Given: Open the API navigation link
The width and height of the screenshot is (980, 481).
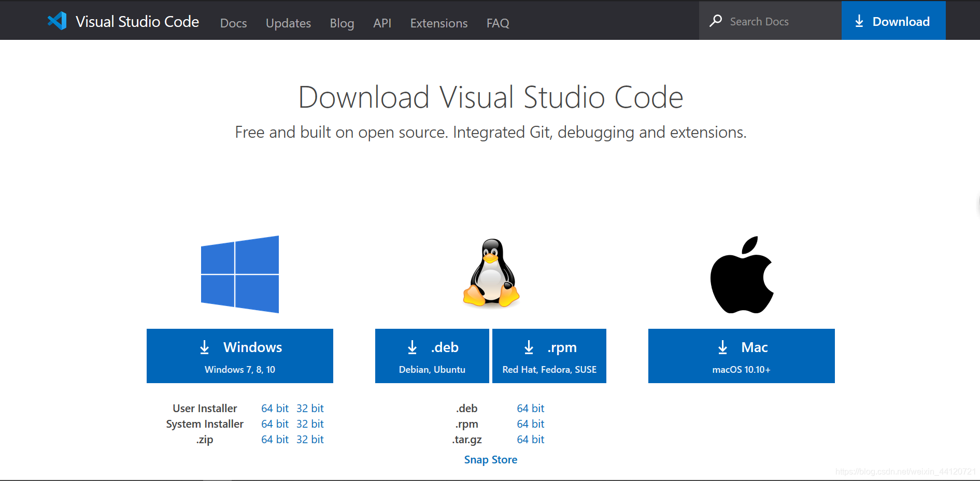Looking at the screenshot, I should click(x=382, y=23).
